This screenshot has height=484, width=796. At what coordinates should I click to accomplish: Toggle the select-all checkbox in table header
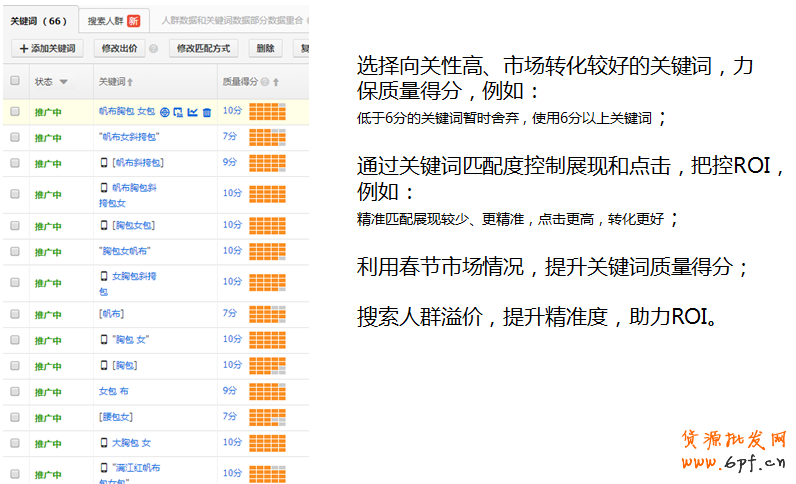pyautogui.click(x=15, y=81)
